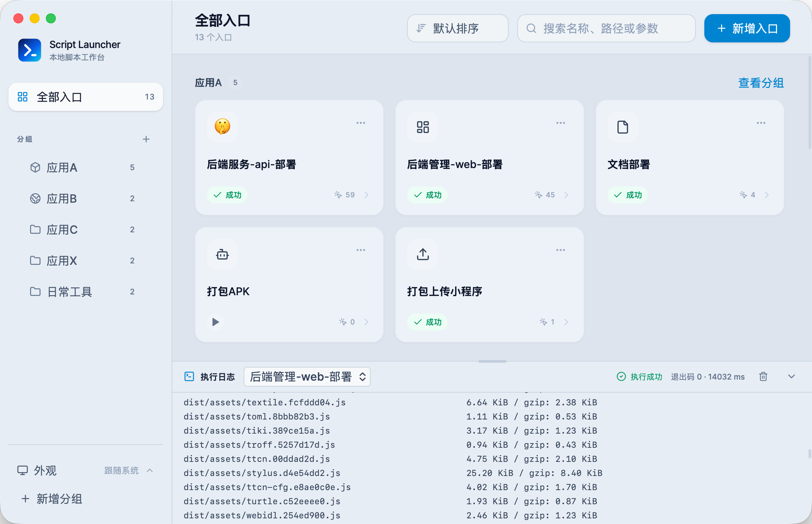Open the 默认排序 sort dropdown
This screenshot has width=812, height=524.
(458, 28)
